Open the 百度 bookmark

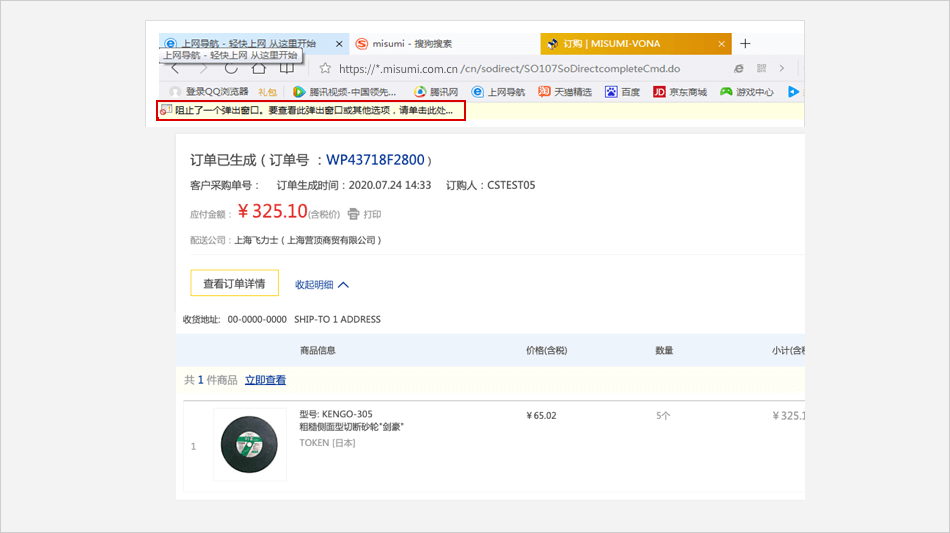[622, 92]
